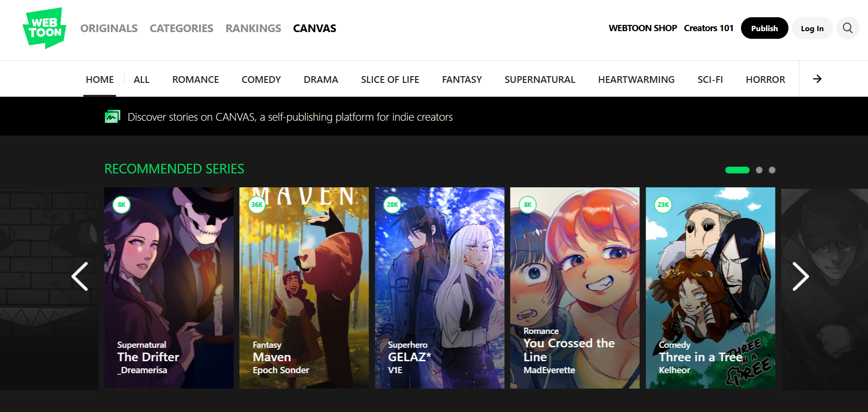Click the author name 'Kelheor'
Viewport: 868px width, 412px height.
674,370
